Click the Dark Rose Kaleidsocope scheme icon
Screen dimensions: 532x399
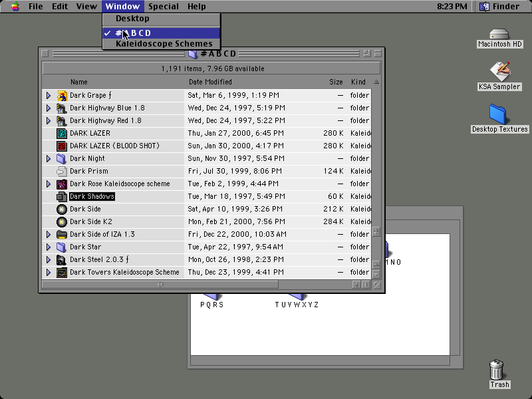pyautogui.click(x=62, y=184)
